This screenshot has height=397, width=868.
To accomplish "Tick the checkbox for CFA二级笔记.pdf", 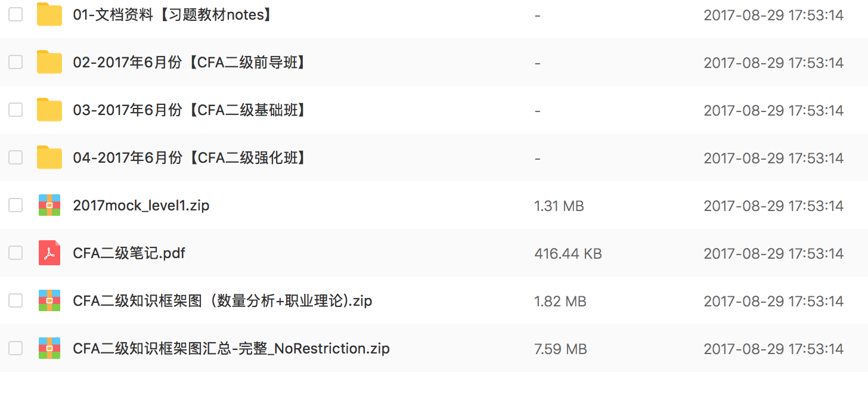I will click(x=15, y=253).
